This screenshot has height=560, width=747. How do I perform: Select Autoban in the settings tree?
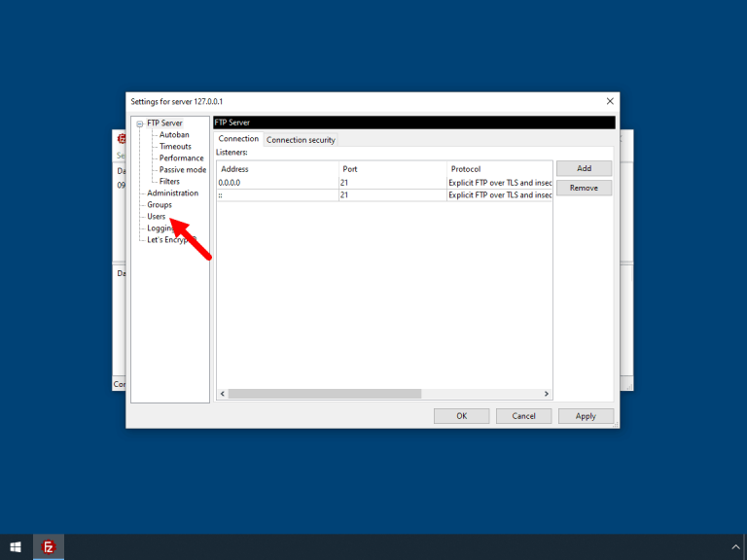click(174, 135)
